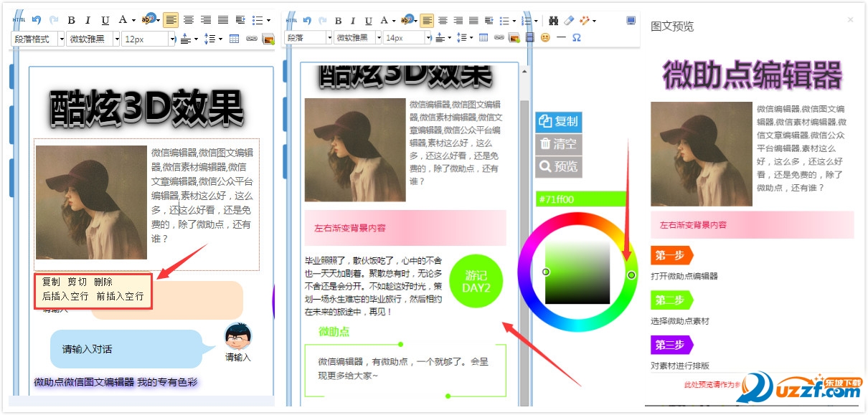
Task: Click fullscreen monitor icon in middle editor
Action: pos(631,20)
